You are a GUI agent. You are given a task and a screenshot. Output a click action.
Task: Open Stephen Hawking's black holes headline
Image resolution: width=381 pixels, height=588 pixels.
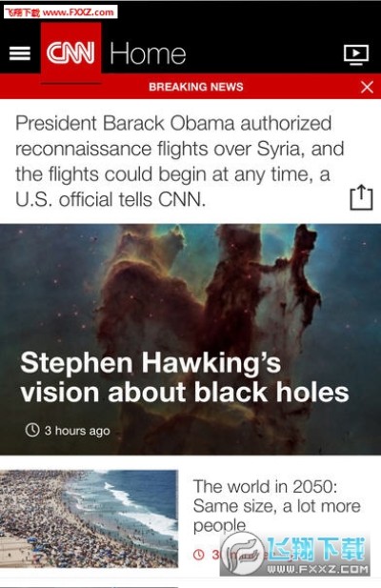(x=185, y=377)
